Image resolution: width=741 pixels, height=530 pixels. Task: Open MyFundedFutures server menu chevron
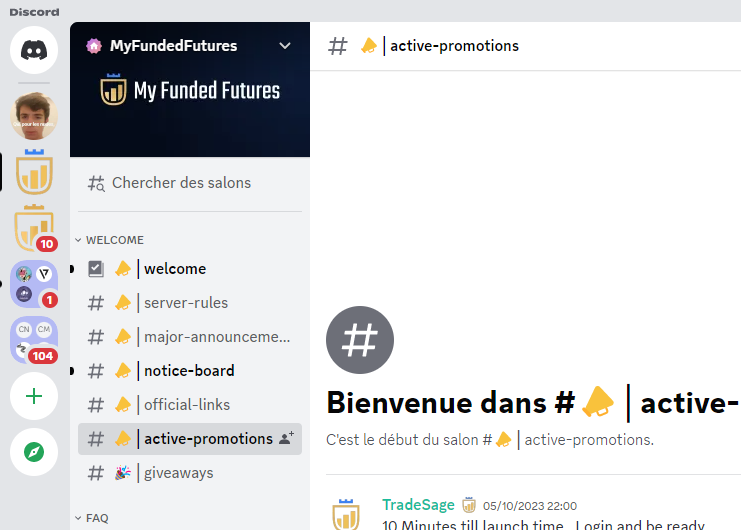coord(285,46)
